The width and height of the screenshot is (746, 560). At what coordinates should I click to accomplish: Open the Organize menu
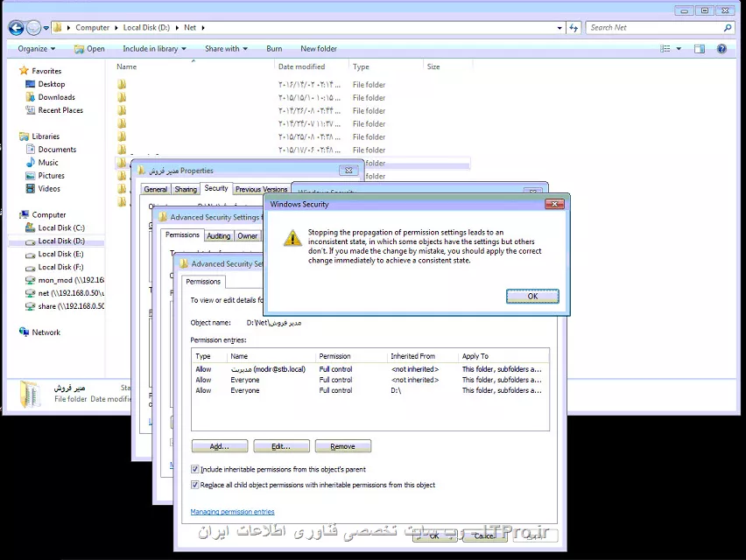tap(37, 48)
